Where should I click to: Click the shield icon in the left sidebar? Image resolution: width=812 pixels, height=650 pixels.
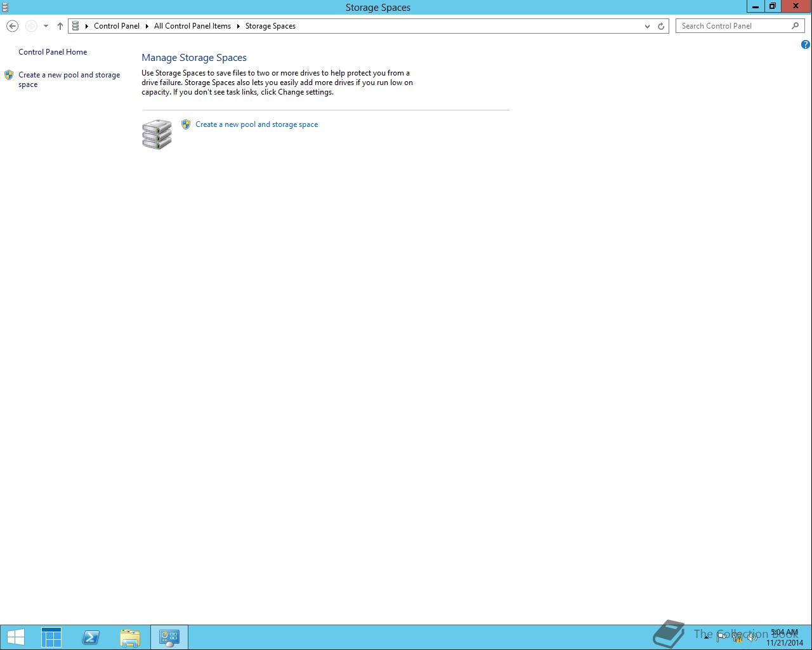9,75
